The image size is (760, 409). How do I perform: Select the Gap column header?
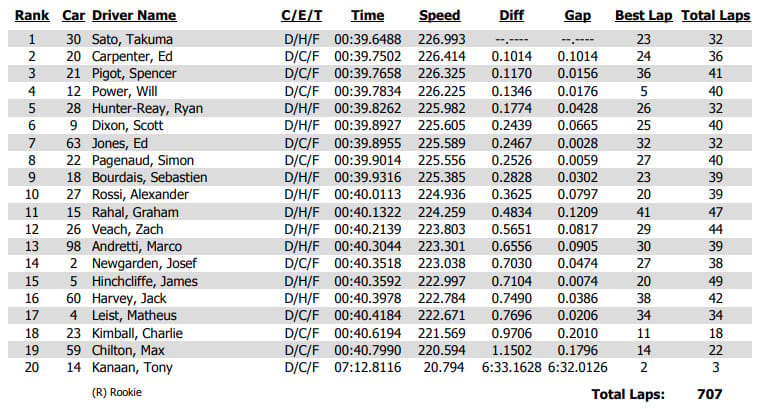(578, 16)
